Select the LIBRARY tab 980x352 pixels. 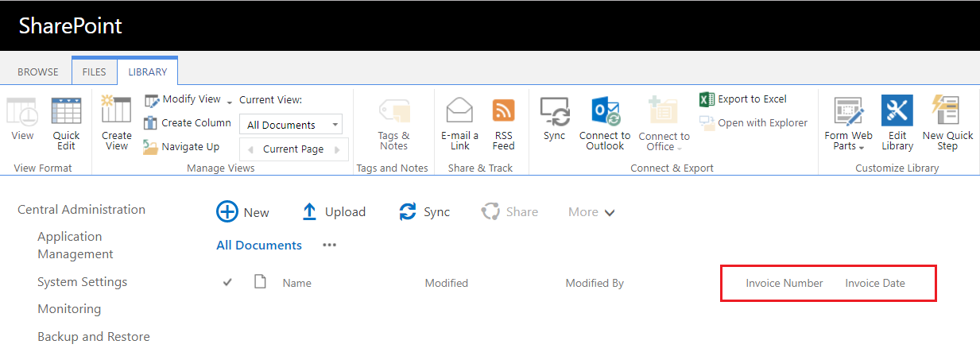(148, 72)
